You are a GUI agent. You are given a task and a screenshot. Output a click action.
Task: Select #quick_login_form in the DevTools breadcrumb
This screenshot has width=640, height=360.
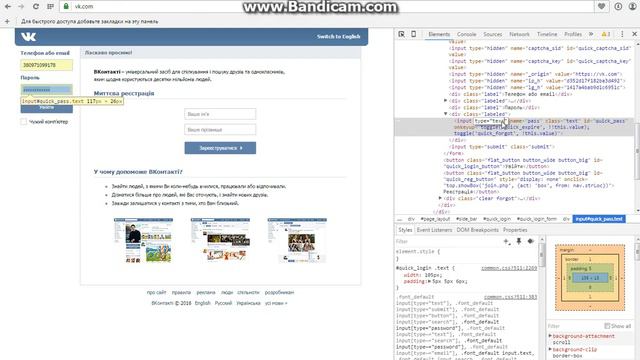pyautogui.click(x=537, y=219)
